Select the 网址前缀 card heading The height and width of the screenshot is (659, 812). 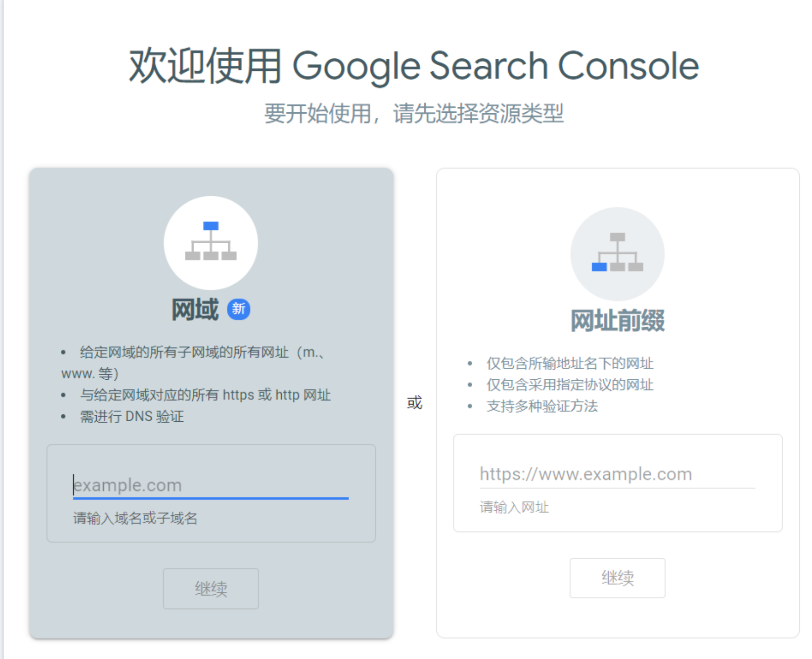pyautogui.click(x=617, y=320)
